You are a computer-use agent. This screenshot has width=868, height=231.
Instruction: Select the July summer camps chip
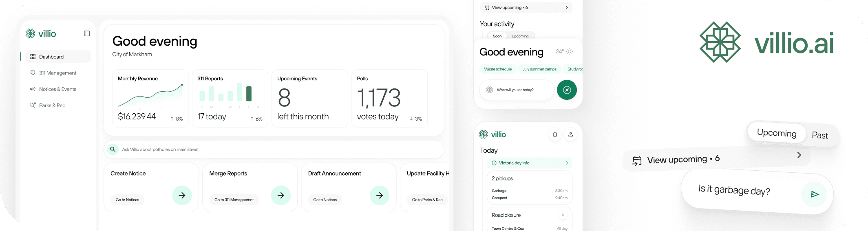pyautogui.click(x=539, y=69)
